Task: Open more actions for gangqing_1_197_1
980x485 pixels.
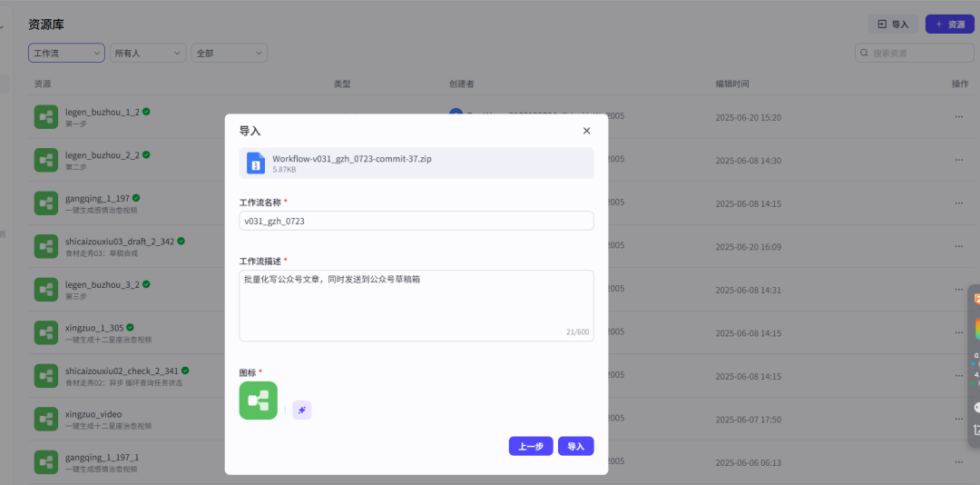Action: coord(959,462)
